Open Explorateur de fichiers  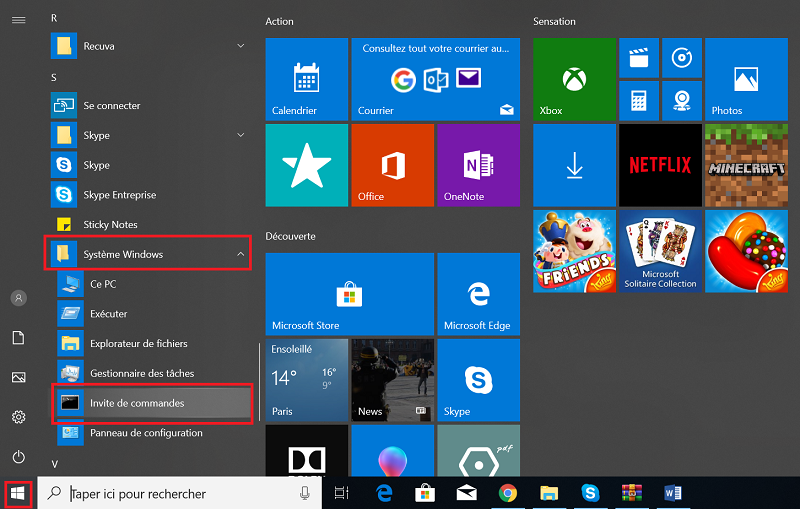click(155, 343)
